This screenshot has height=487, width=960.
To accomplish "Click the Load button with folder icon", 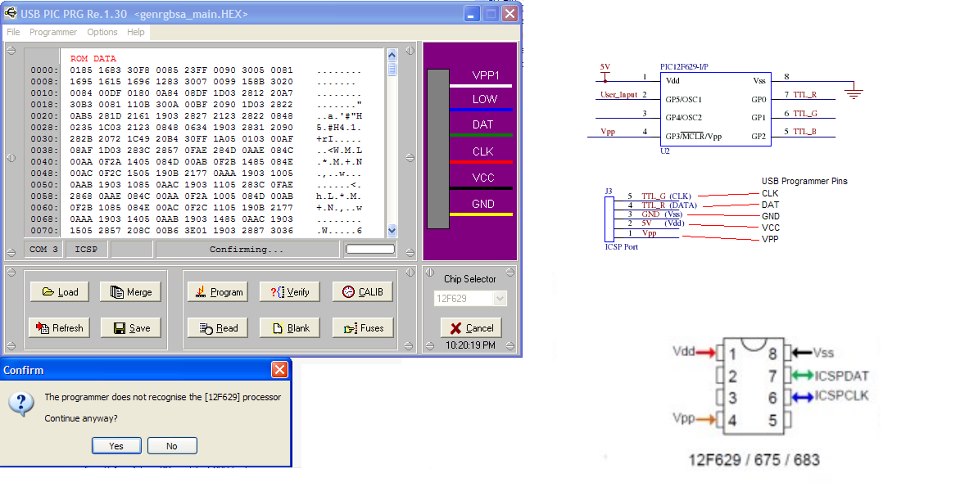I will [x=59, y=292].
